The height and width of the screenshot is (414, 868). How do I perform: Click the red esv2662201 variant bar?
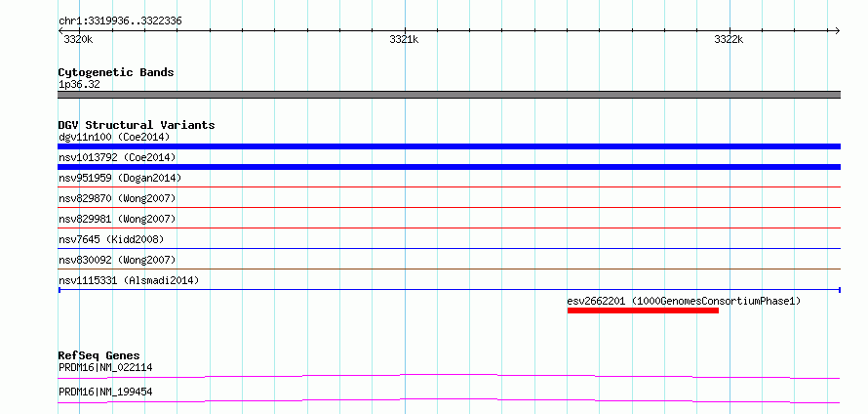pos(643,310)
